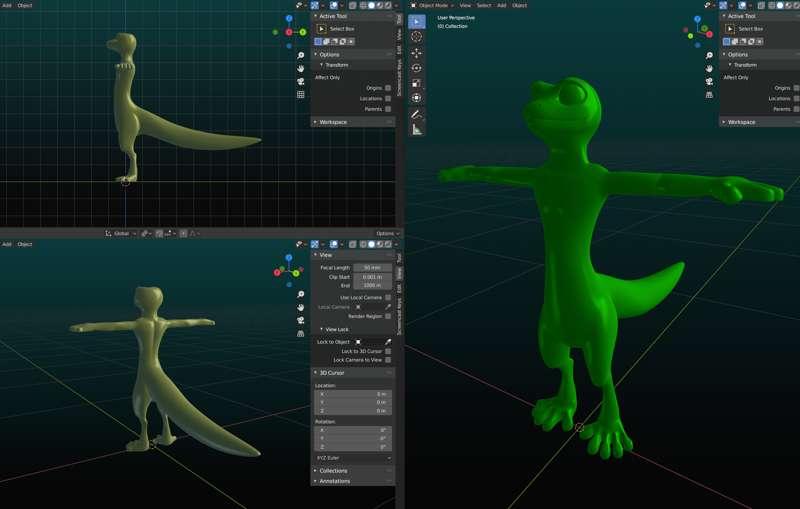
Task: Click Focal Length value field
Action: (372, 267)
